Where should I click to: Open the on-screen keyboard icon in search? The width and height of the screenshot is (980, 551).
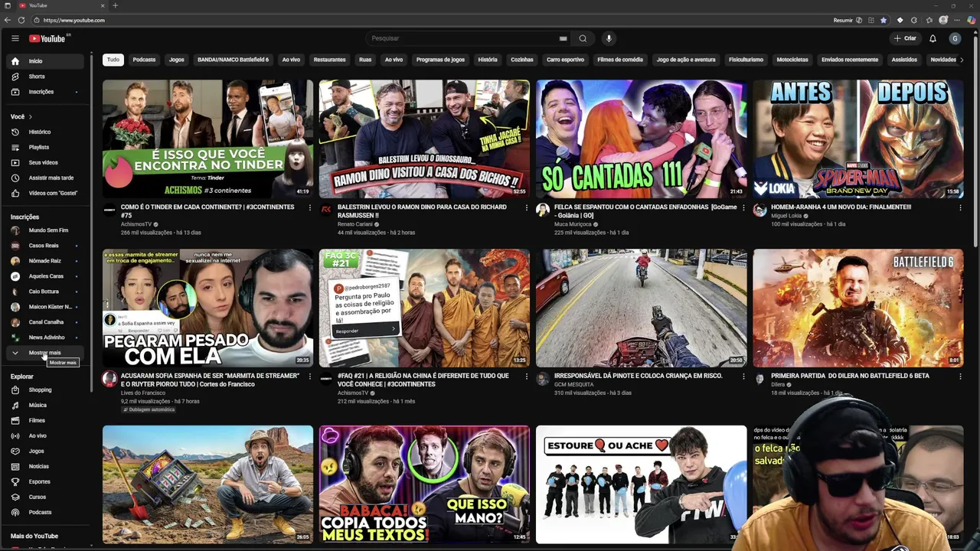click(x=563, y=38)
